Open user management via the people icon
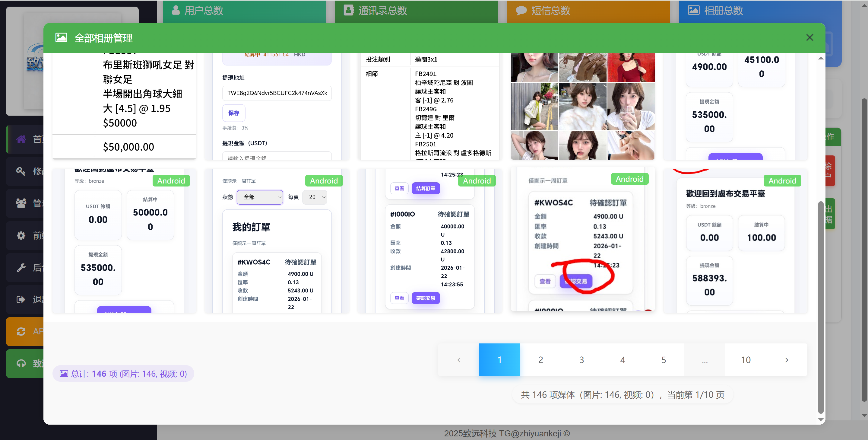 21,203
